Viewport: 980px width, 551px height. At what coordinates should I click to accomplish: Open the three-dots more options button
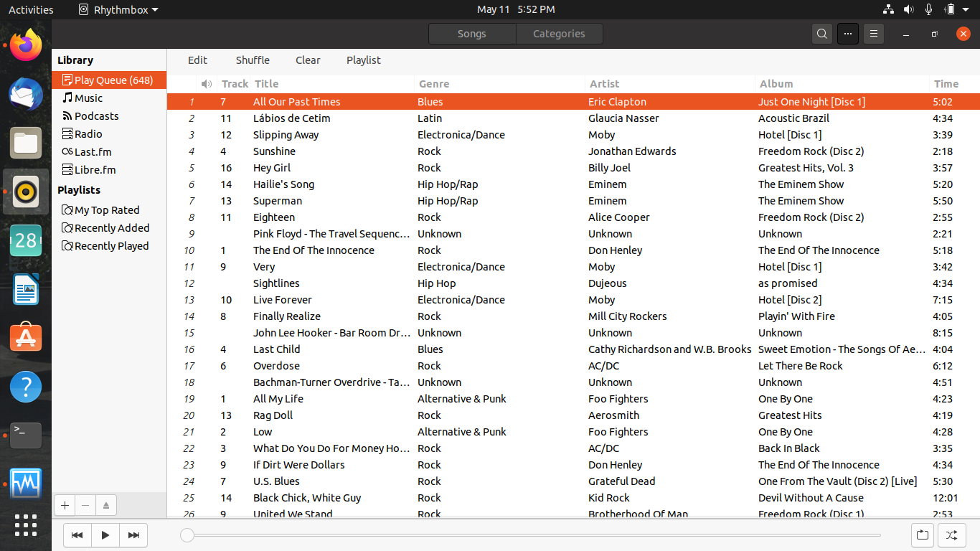pos(848,34)
